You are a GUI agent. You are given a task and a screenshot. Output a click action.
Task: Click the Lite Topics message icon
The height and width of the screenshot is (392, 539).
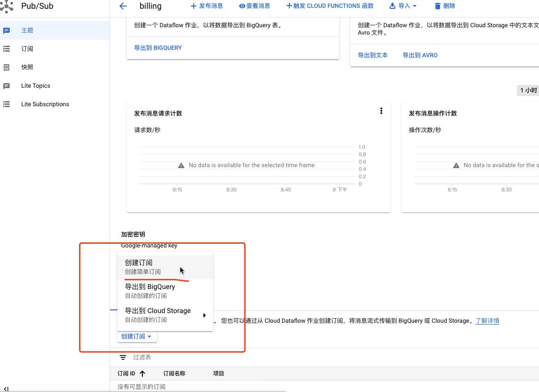tap(6, 86)
